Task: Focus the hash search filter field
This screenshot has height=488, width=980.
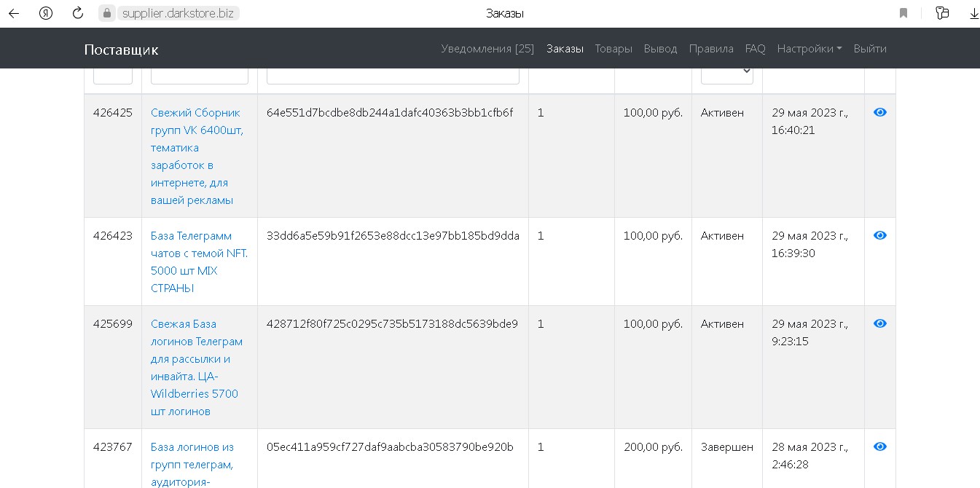Action: click(393, 74)
